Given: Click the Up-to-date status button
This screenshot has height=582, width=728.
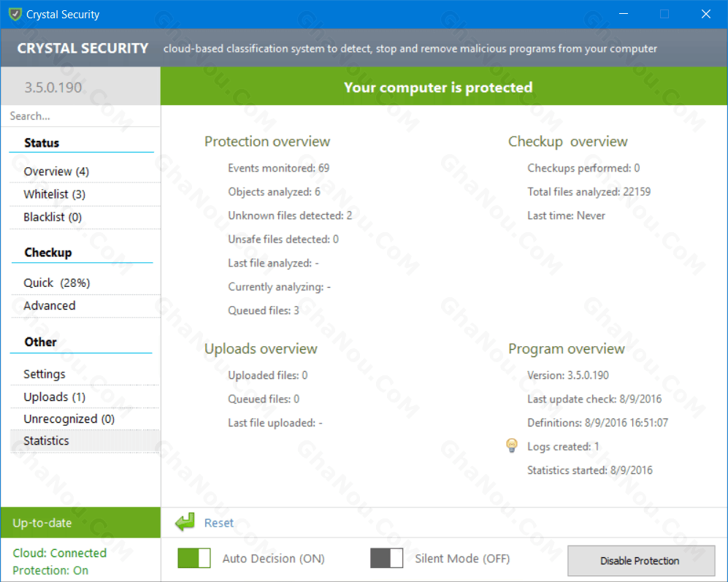Looking at the screenshot, I should (x=81, y=523).
